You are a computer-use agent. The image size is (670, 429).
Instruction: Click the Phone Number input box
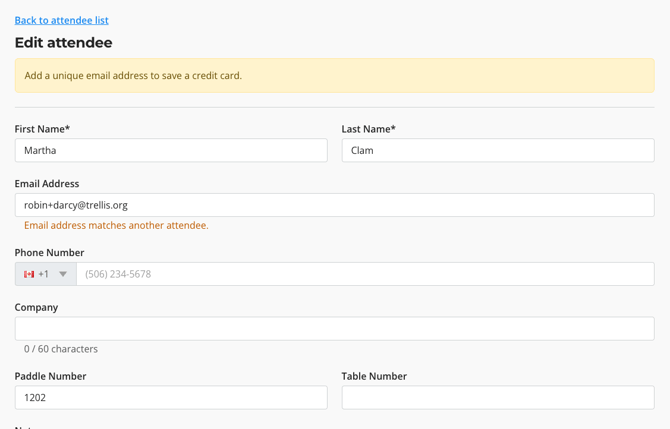point(364,274)
